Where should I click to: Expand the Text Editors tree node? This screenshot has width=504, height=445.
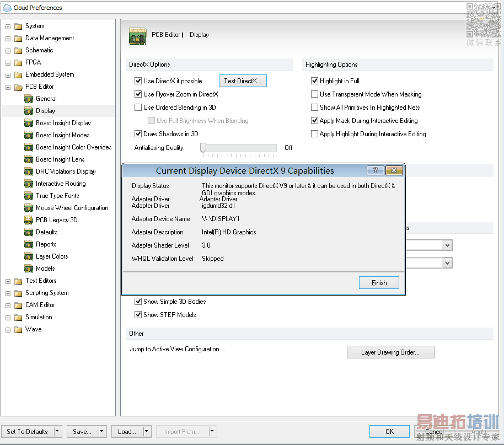point(8,281)
